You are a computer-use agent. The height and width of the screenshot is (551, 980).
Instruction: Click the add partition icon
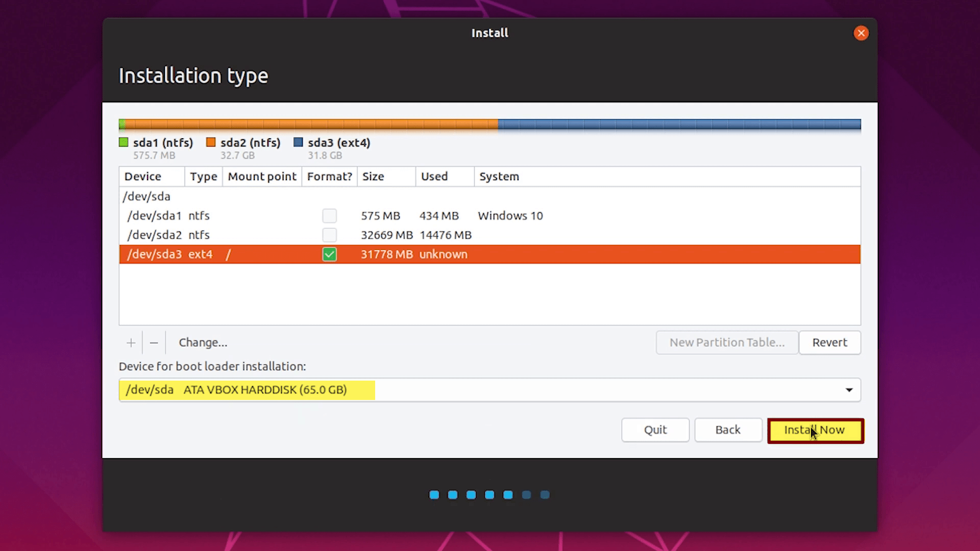pos(131,342)
